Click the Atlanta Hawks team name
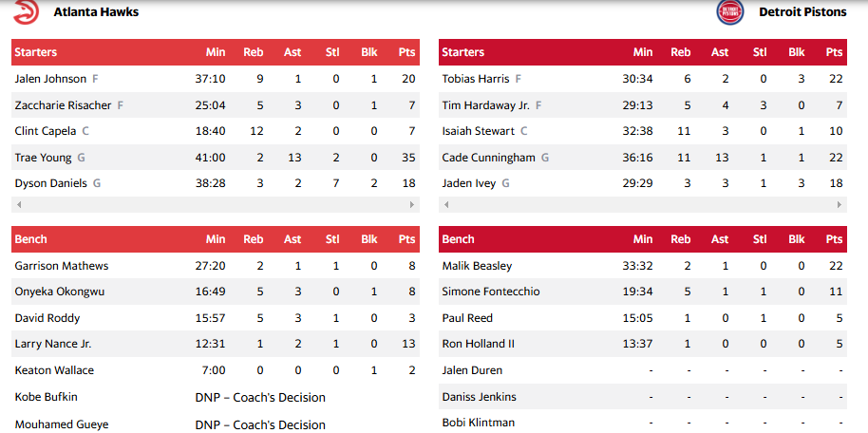The image size is (868, 433). (96, 12)
